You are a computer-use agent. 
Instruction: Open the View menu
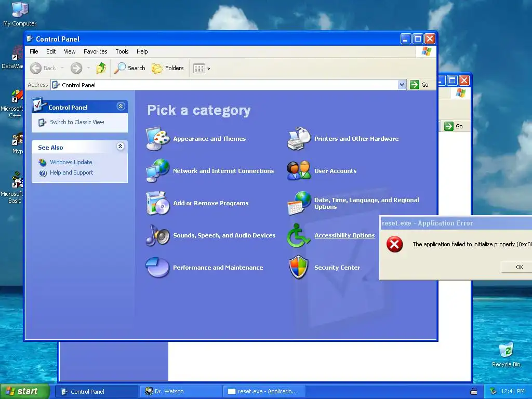pyautogui.click(x=70, y=51)
